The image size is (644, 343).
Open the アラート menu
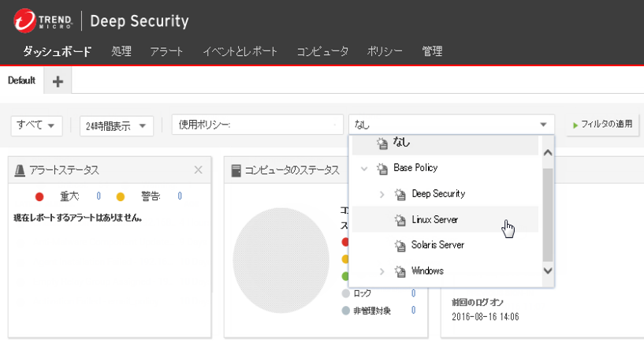pyautogui.click(x=166, y=52)
